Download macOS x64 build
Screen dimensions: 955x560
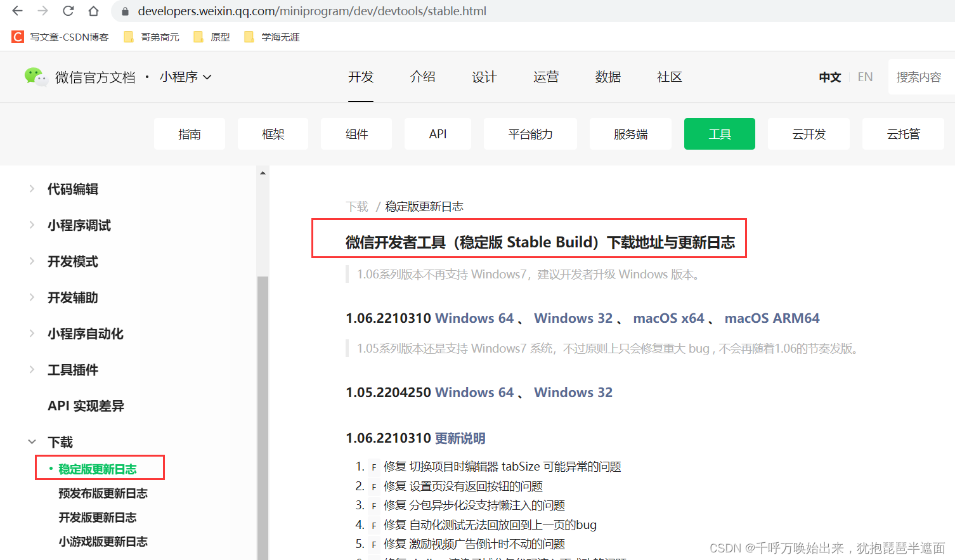668,318
